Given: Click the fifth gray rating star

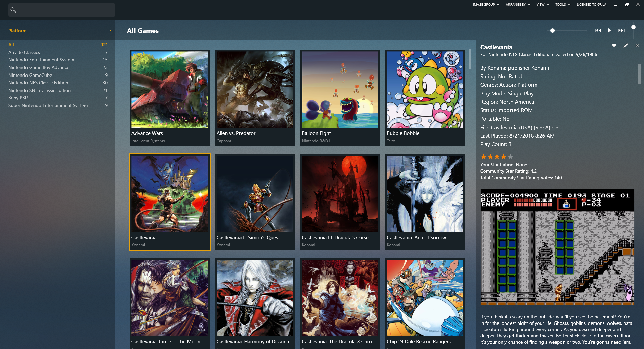Looking at the screenshot, I should coord(511,157).
